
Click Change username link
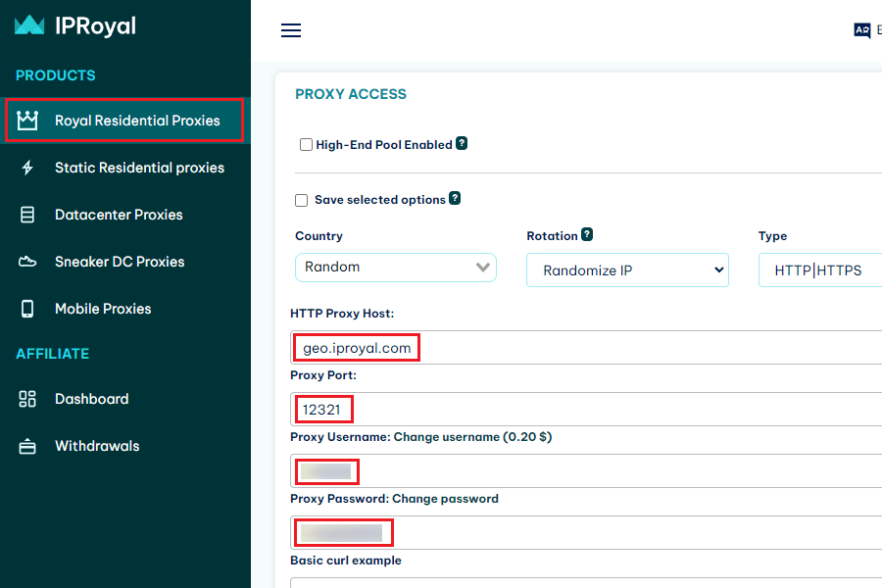[x=472, y=437]
